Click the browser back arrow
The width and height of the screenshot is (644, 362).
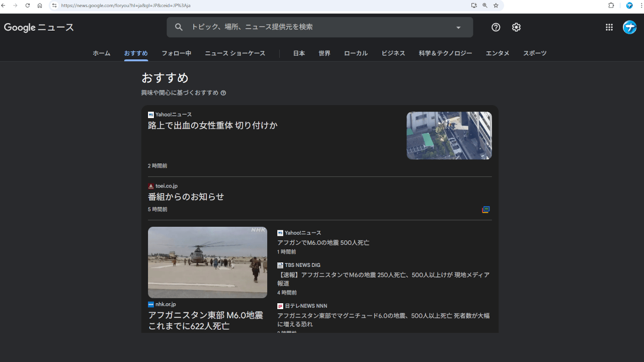click(x=4, y=6)
